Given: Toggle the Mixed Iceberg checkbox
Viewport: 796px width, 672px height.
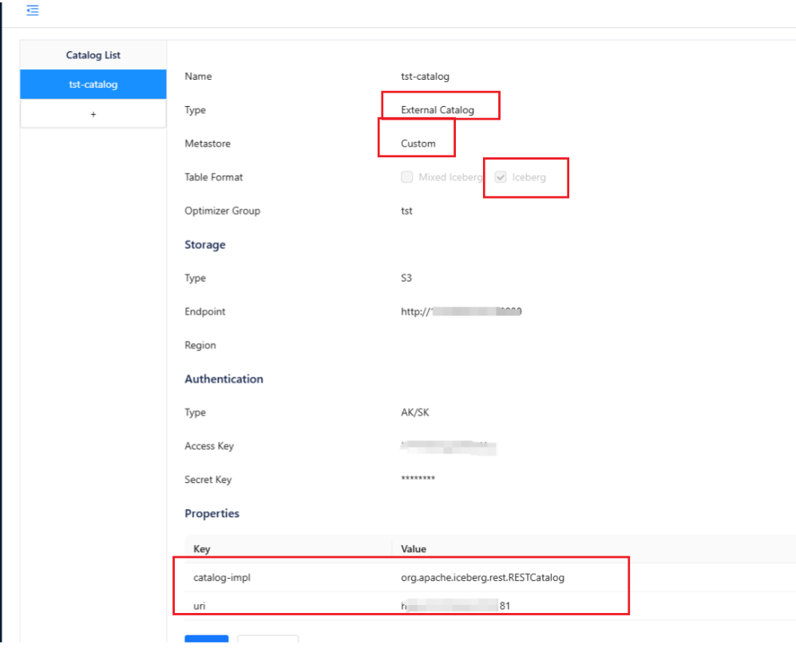Looking at the screenshot, I should 407,177.
